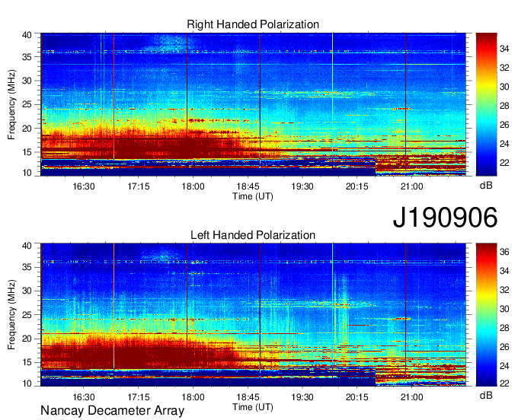This screenshot has height=420, width=518.
Task: Click the 34 value on Right Handed colorbar
Action: pos(504,49)
